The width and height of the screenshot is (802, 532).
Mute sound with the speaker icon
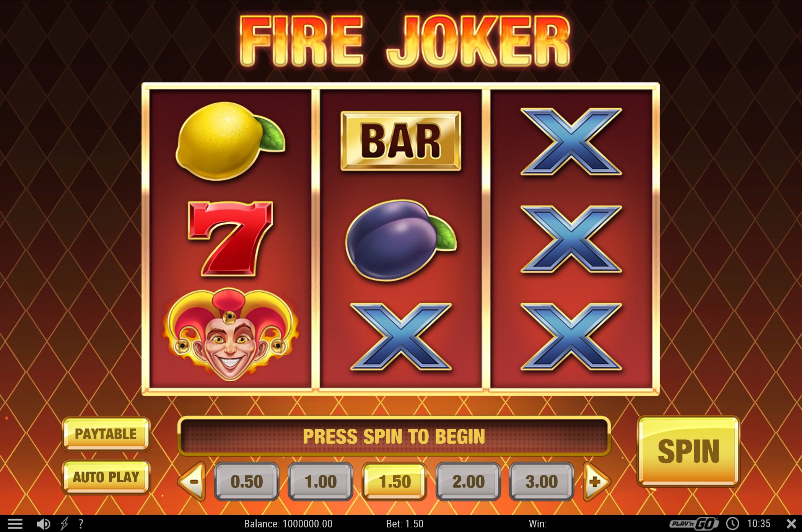(43, 524)
